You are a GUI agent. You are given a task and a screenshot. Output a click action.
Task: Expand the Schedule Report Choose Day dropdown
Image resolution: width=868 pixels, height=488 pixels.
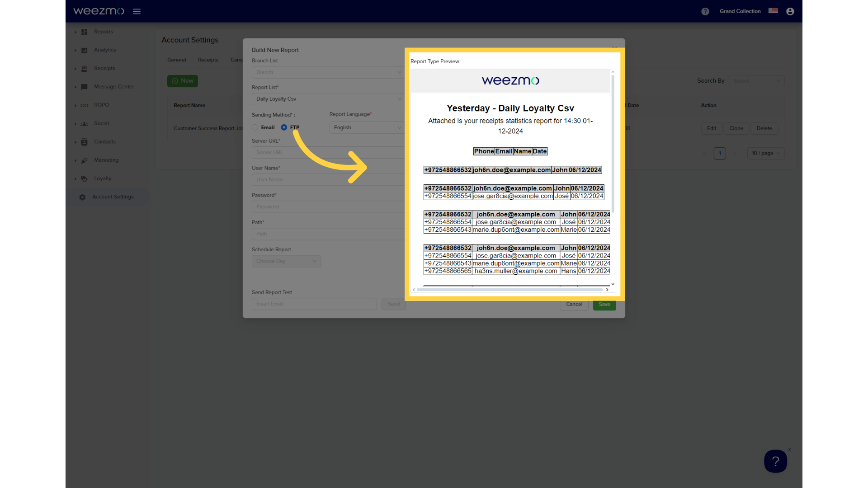click(286, 261)
